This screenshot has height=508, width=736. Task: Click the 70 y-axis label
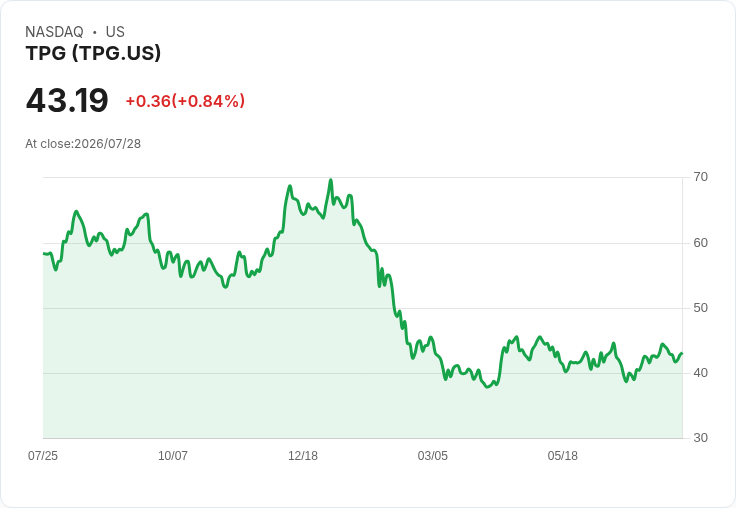(x=700, y=177)
